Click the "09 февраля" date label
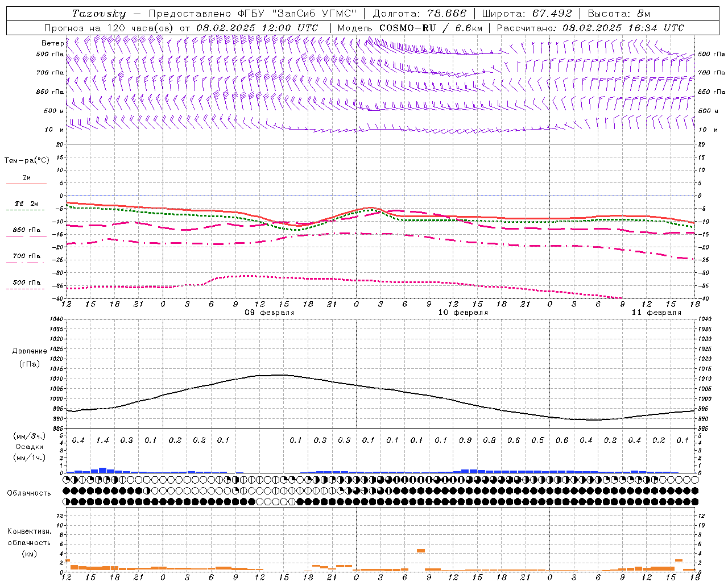728x582 pixels. tap(270, 313)
